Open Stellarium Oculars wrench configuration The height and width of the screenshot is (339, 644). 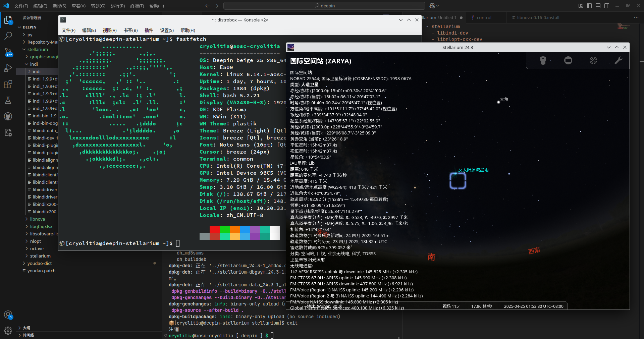click(x=619, y=60)
